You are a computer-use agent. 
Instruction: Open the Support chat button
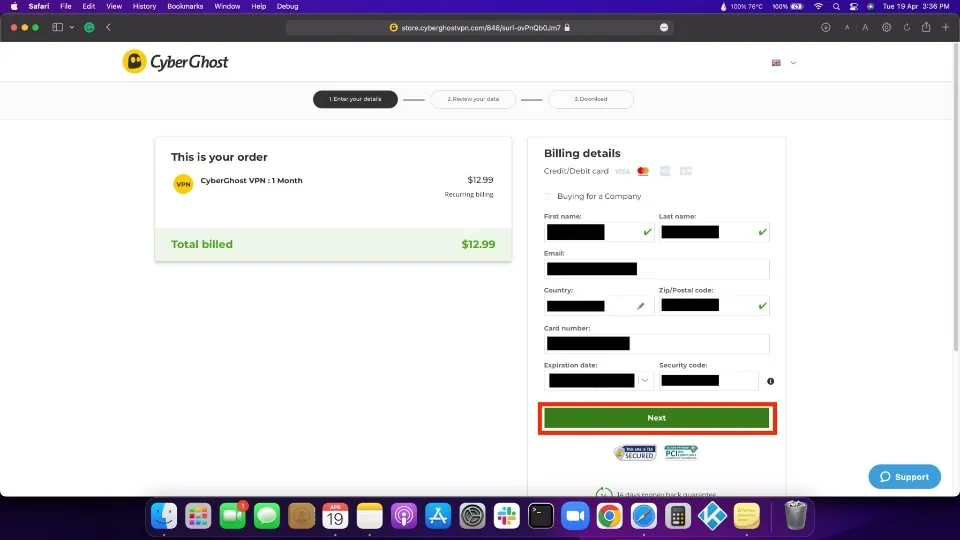[x=904, y=477]
